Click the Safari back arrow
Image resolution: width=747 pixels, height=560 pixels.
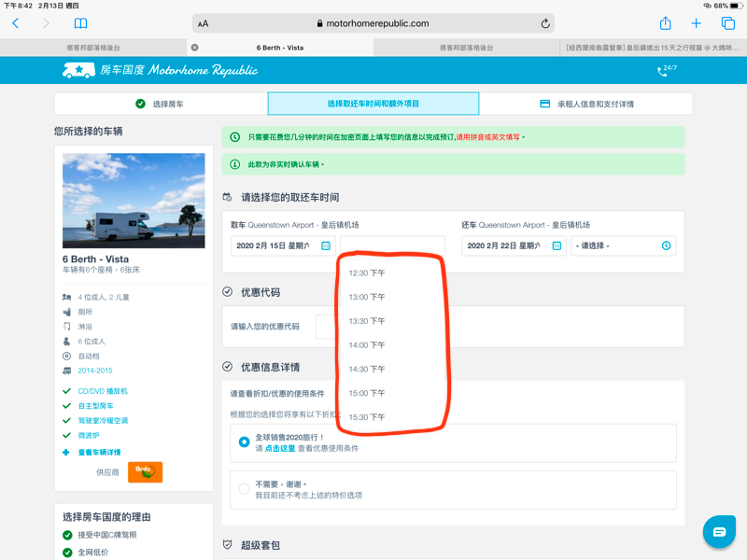pyautogui.click(x=16, y=23)
